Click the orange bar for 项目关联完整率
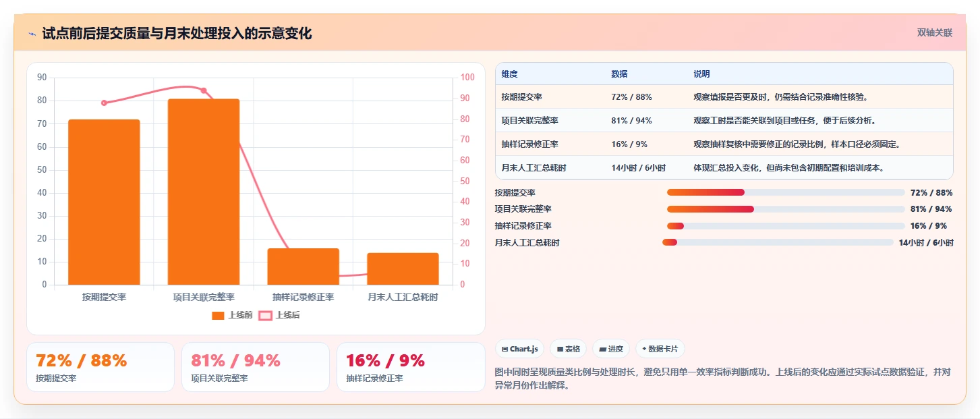The width and height of the screenshot is (980, 419). [204, 192]
